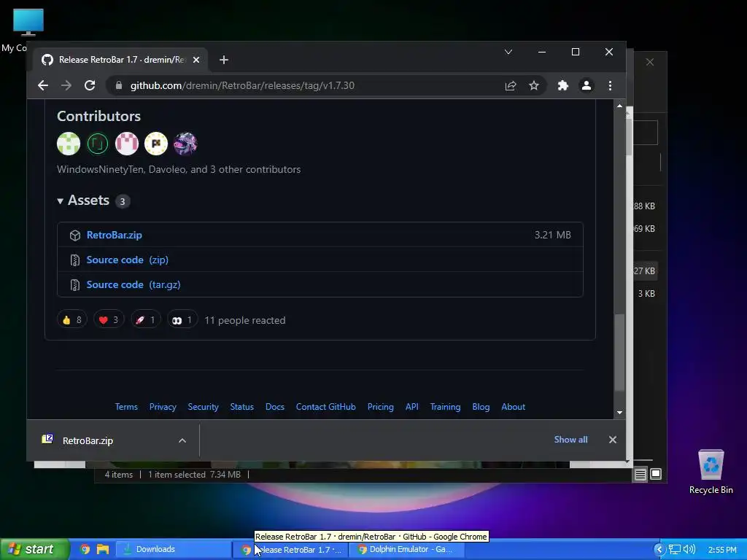Toggle the eyes reaction
Viewport: 747px width, 560px height.
182,319
